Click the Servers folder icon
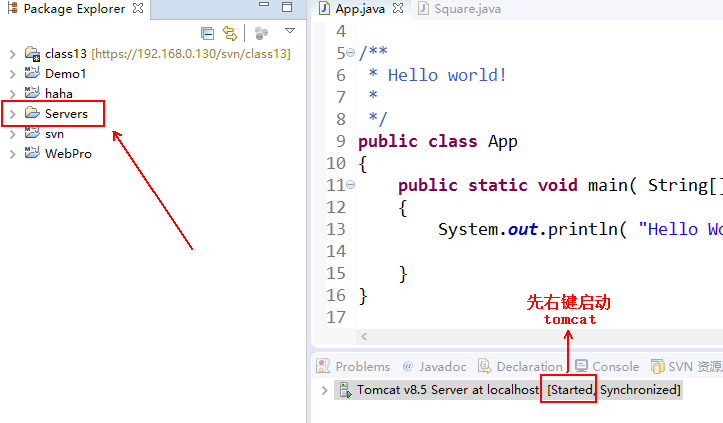The height and width of the screenshot is (423, 723). tap(32, 113)
